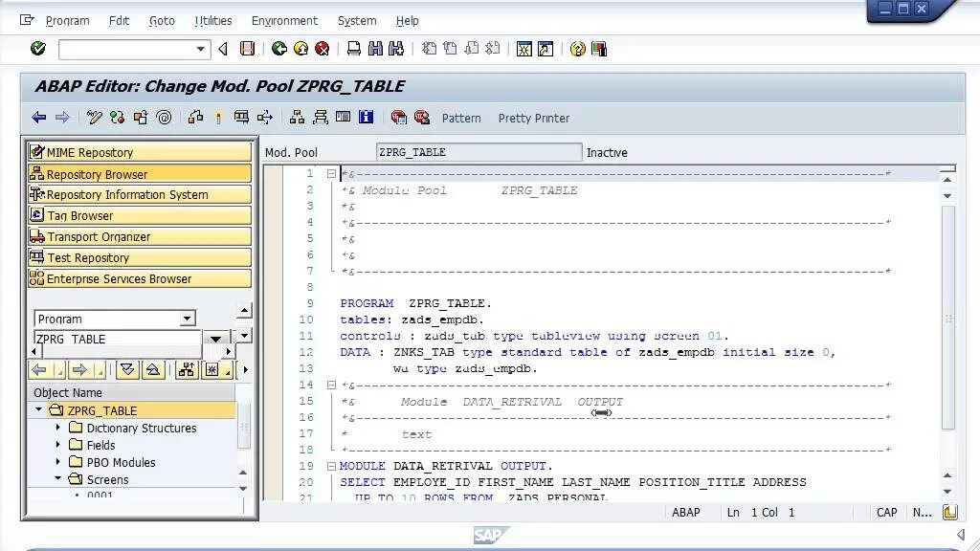The height and width of the screenshot is (551, 980).
Task: Click the code editor vertical scrollbar
Action: pos(947,318)
